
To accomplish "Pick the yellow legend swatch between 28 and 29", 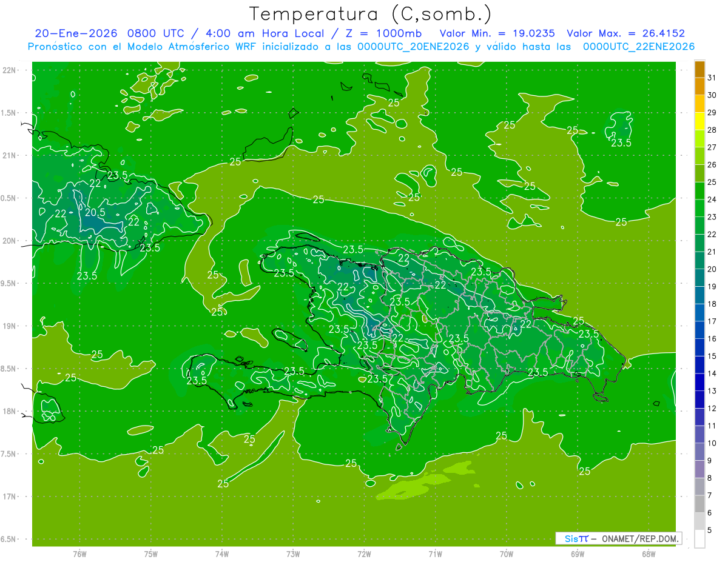I will [x=699, y=122].
